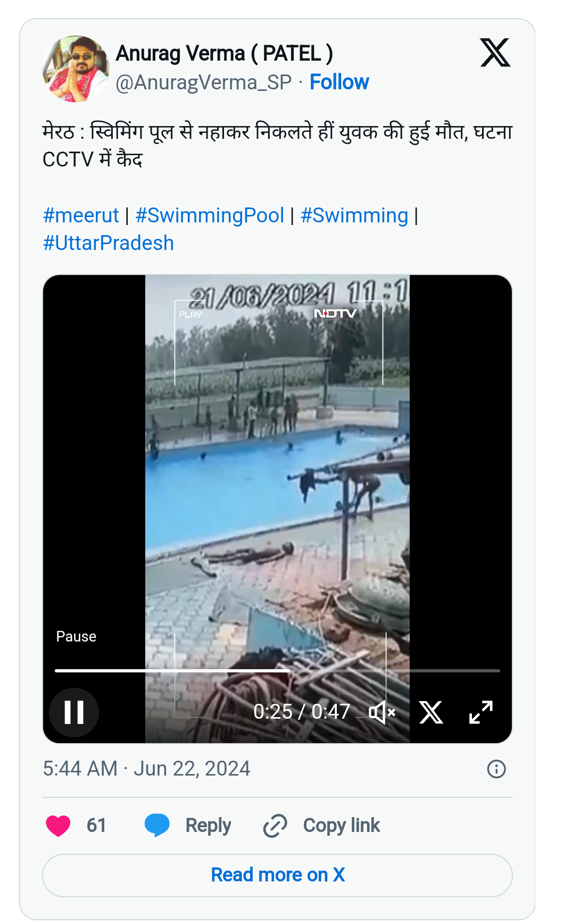This screenshot has width=564, height=924.
Task: Open the #UttarPradesh hashtag
Action: (109, 243)
